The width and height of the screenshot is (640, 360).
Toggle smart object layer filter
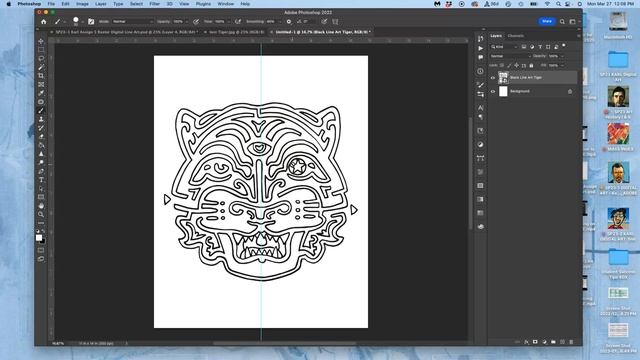556,47
